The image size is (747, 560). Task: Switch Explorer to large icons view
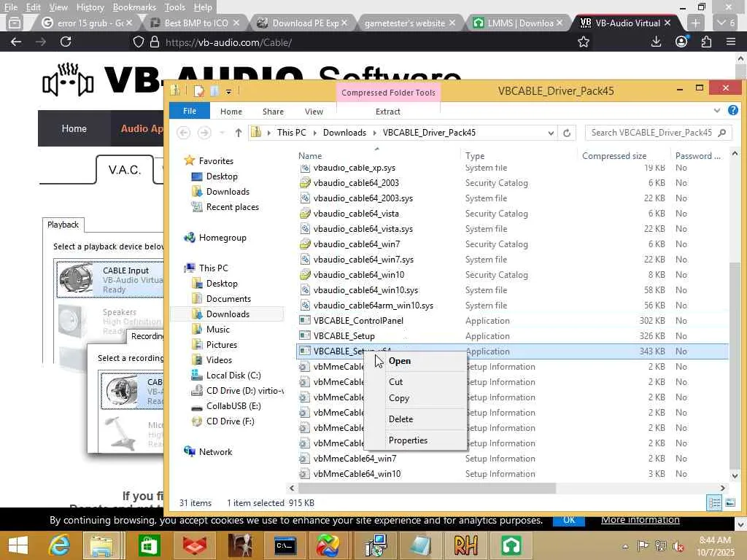[x=729, y=502]
